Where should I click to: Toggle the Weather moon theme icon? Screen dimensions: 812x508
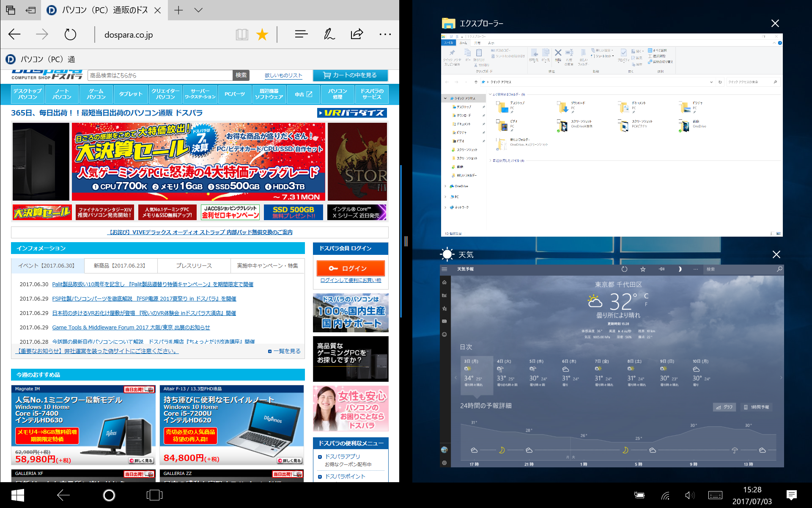[680, 269]
